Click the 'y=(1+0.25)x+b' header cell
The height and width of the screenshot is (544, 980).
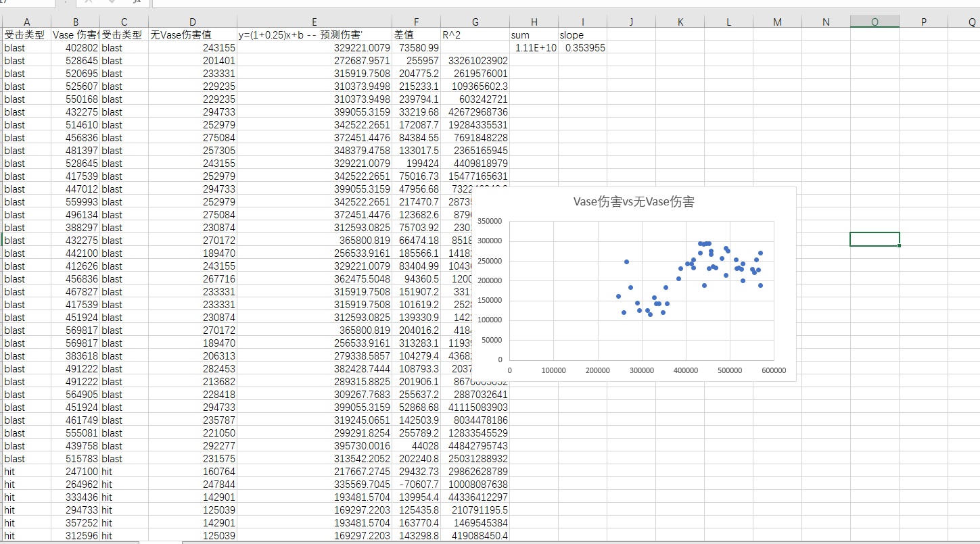click(x=314, y=34)
